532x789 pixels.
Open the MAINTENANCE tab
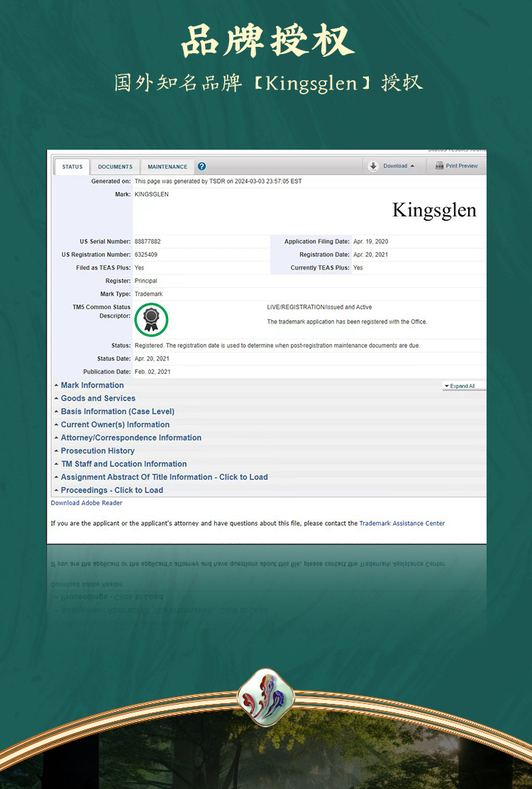pos(167,167)
